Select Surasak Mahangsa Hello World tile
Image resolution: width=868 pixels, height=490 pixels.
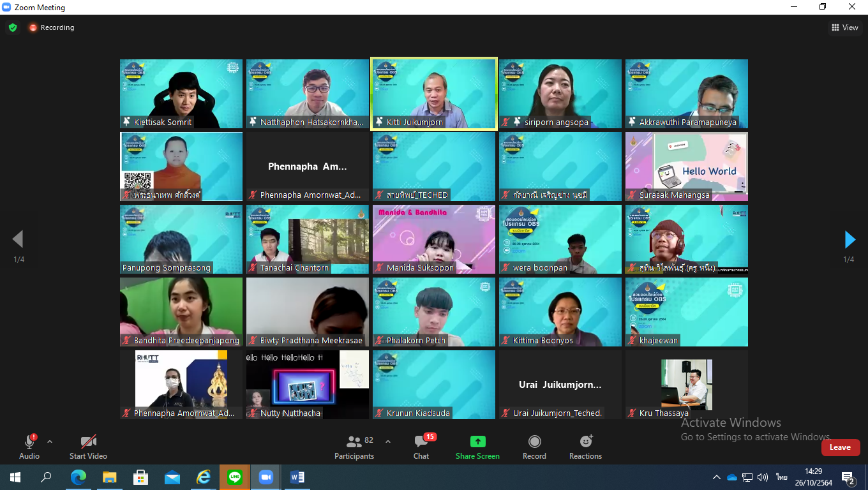point(687,167)
